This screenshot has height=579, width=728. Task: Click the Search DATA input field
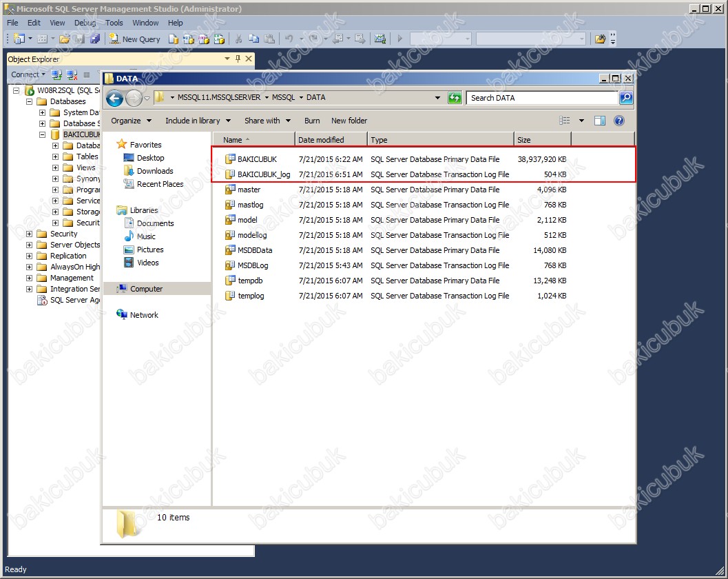542,98
